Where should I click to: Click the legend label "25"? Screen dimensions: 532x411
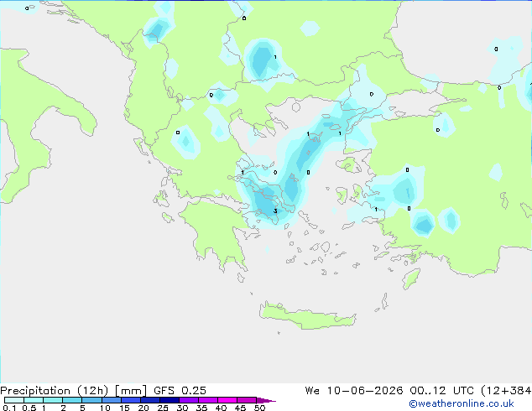163,408
